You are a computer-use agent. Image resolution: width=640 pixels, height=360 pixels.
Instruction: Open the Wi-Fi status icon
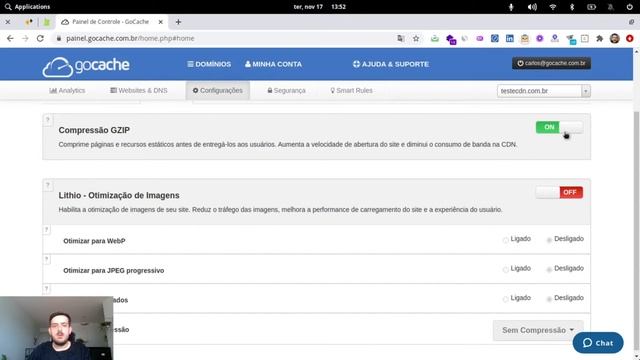pos(553,7)
